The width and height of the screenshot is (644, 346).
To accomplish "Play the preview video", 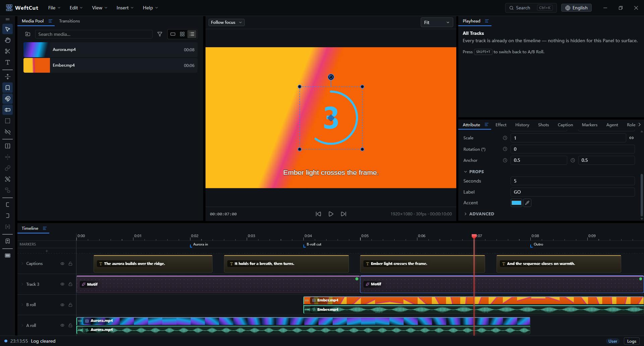I will point(331,214).
